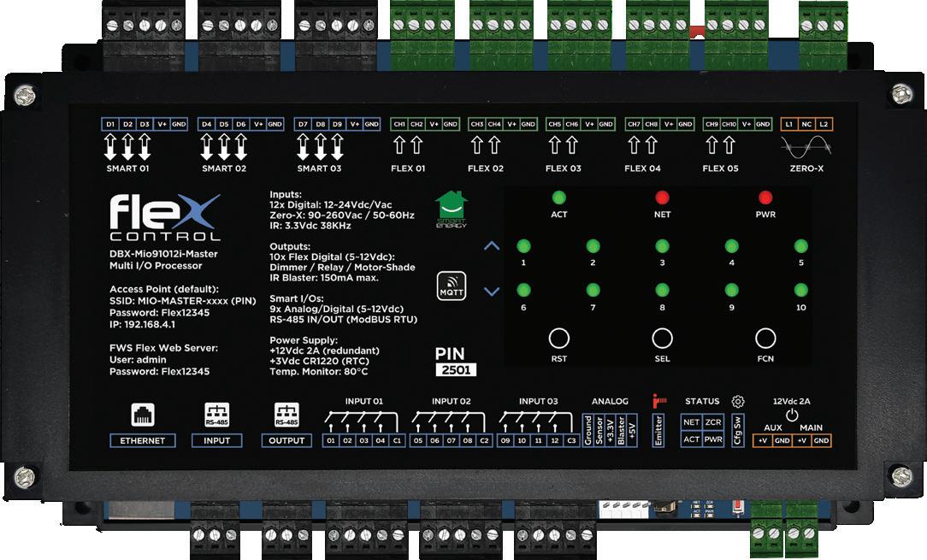
Task: Click the channel 7 green LED
Action: (x=593, y=291)
